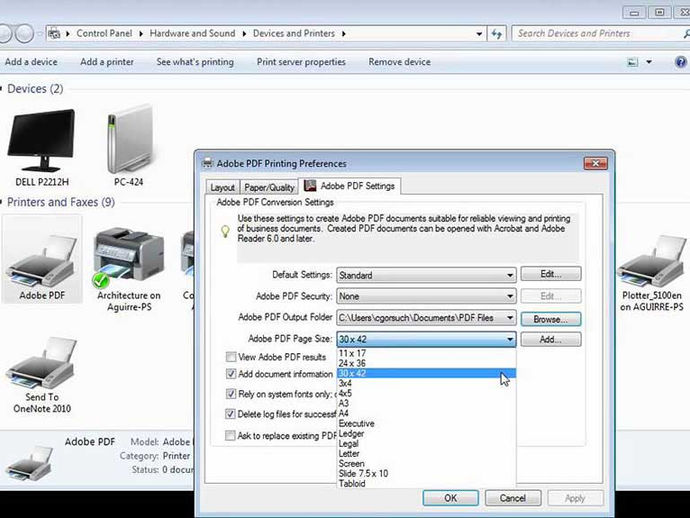Select Plotter_5100en on AGUIRRE-PS printer icon
Viewport: 690px width, 518px height.
click(651, 261)
